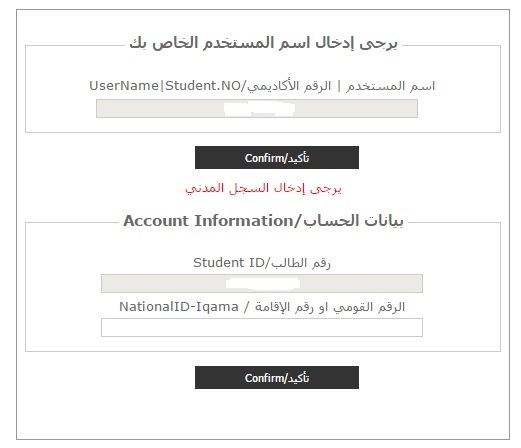Click the UserName/Student.NO input field

[257, 108]
